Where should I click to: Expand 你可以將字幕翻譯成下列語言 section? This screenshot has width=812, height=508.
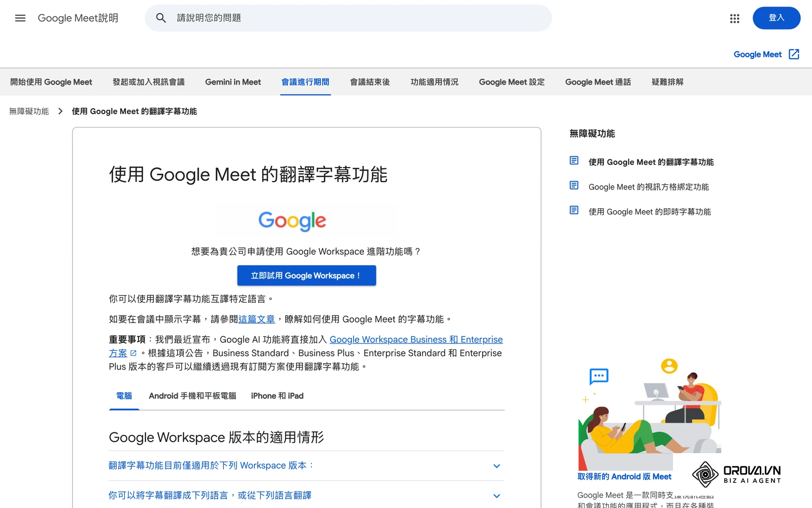pos(307,496)
